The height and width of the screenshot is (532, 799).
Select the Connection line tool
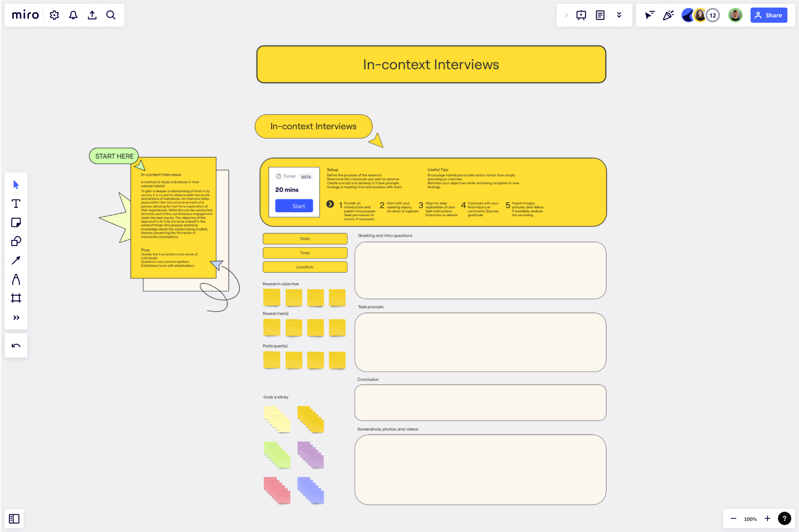point(16,260)
